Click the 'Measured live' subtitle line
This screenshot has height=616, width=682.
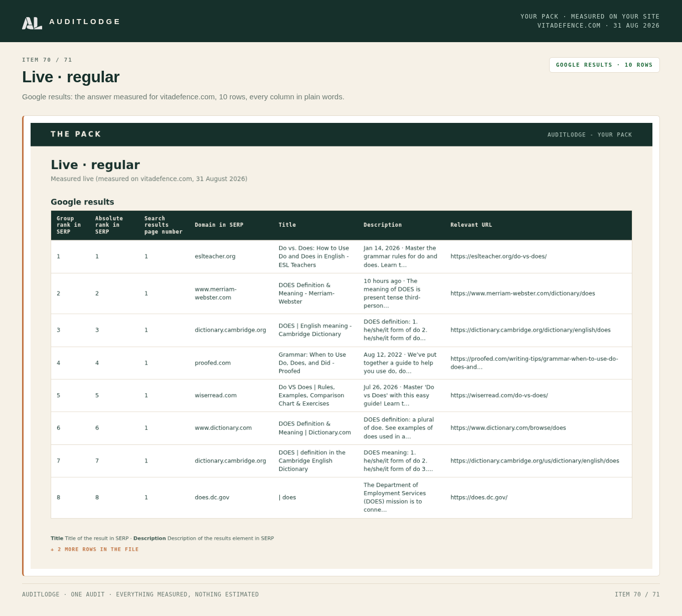click(x=149, y=179)
